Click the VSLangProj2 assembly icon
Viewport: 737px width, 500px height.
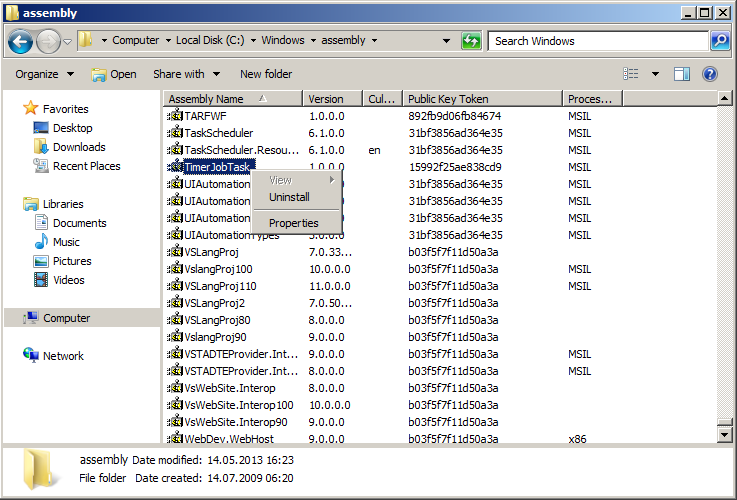coord(175,303)
